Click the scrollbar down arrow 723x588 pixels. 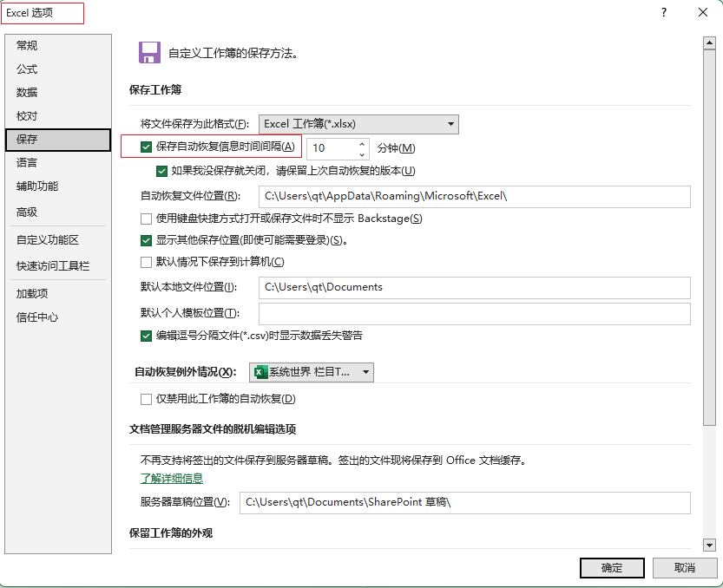[x=709, y=546]
